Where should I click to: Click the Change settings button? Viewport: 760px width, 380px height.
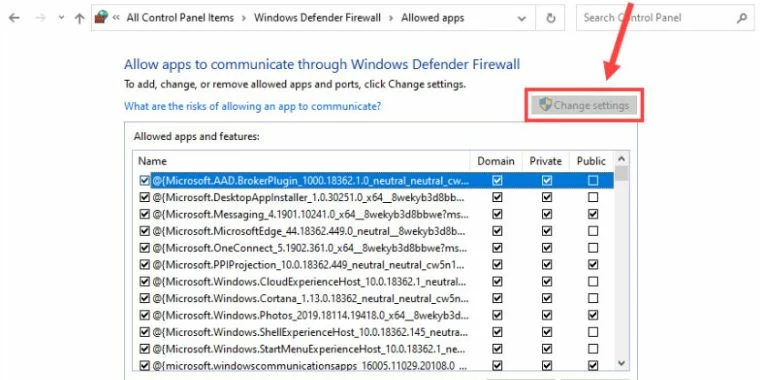pos(584,105)
